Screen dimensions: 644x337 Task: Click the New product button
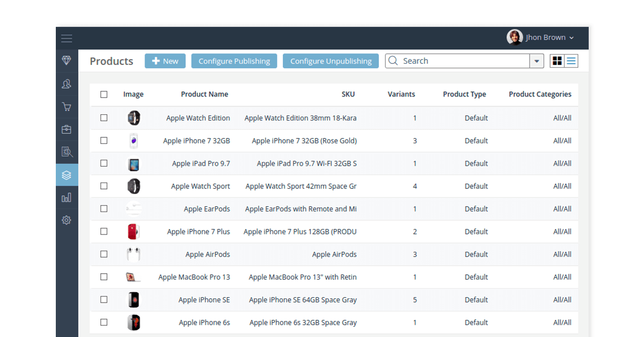[x=165, y=61]
